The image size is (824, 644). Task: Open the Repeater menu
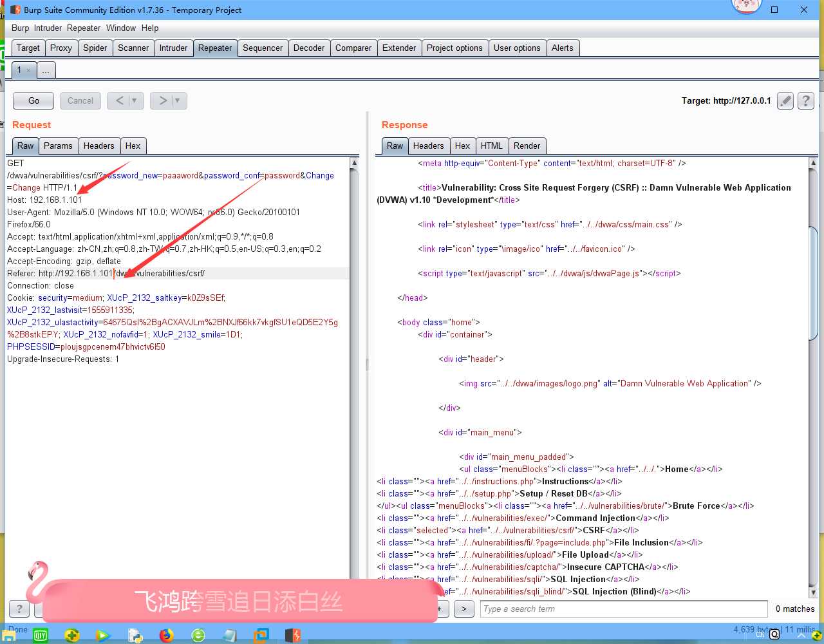[x=84, y=28]
